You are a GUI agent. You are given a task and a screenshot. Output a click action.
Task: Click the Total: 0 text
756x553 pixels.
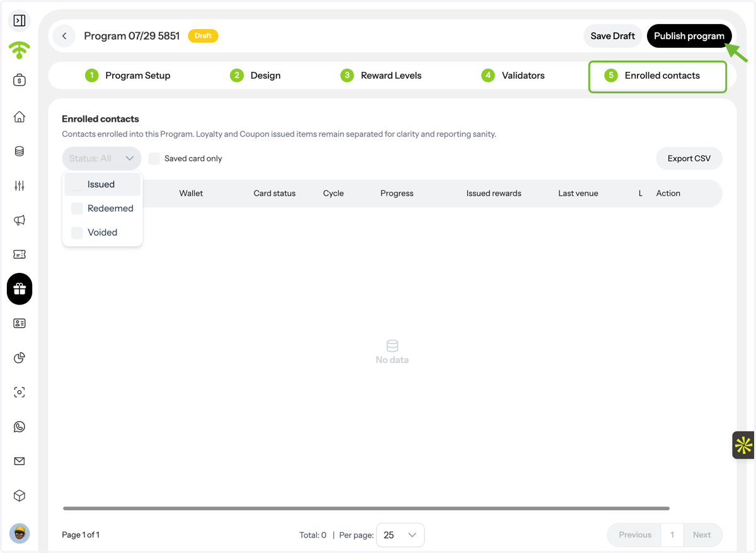pos(313,535)
